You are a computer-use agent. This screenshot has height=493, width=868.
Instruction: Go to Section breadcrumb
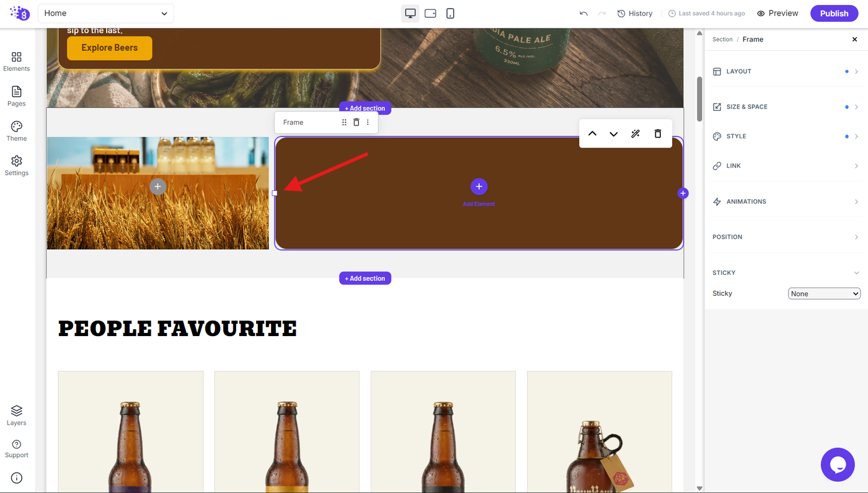722,39
